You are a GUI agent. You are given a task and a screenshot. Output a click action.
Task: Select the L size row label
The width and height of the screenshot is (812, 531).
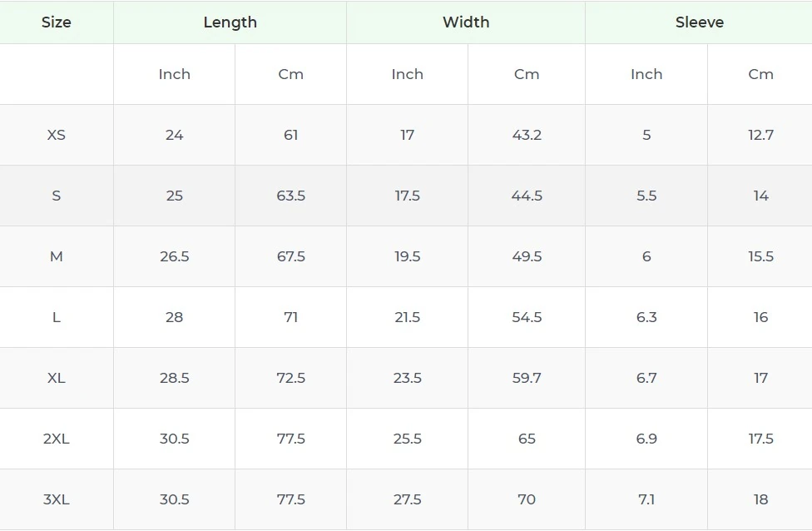[x=56, y=317]
